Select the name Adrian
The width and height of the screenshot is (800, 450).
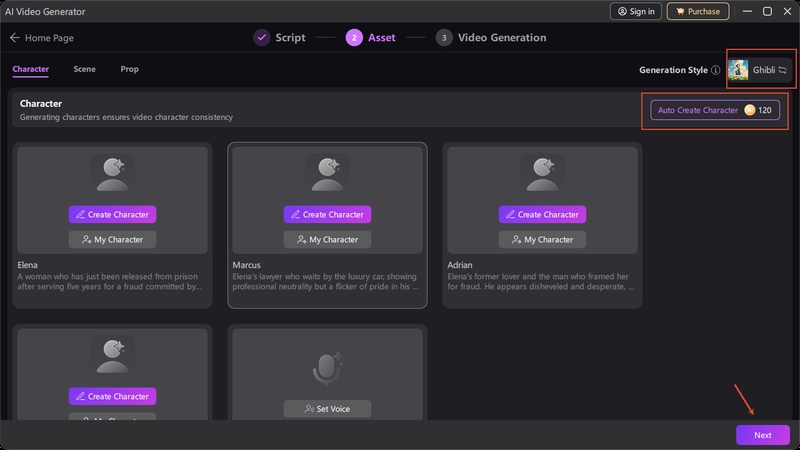pos(460,265)
